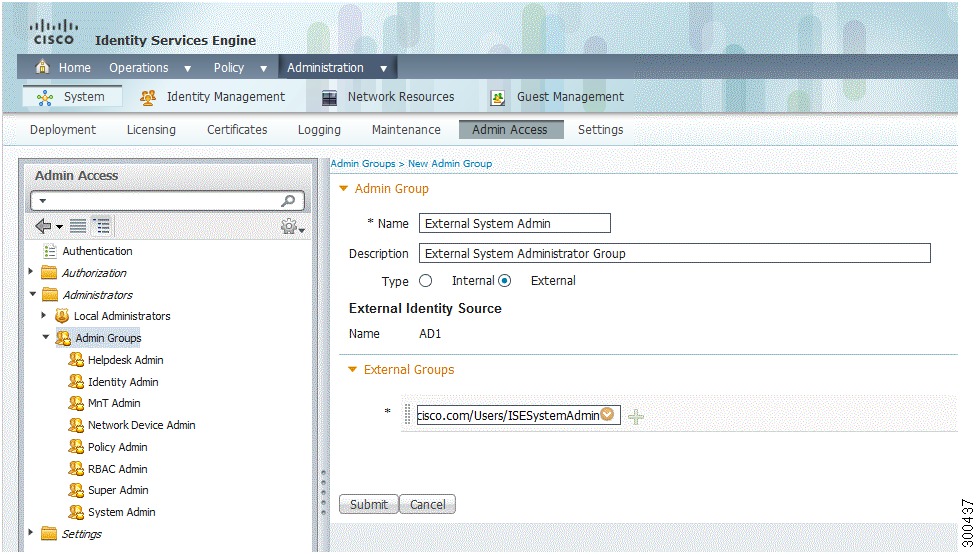Click the System network icon
Screen dimensions: 979x554
coord(45,97)
